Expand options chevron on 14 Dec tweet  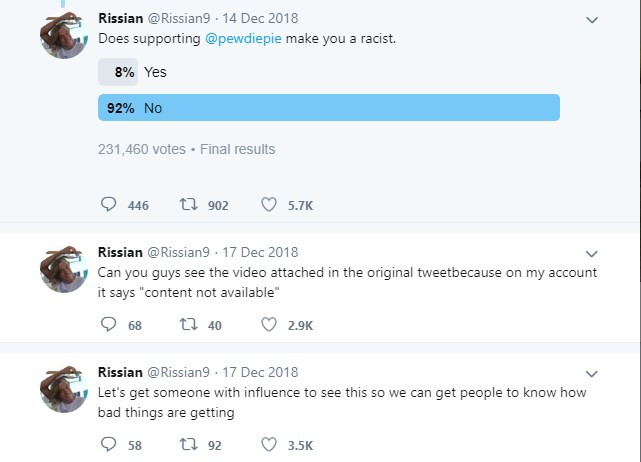592,20
